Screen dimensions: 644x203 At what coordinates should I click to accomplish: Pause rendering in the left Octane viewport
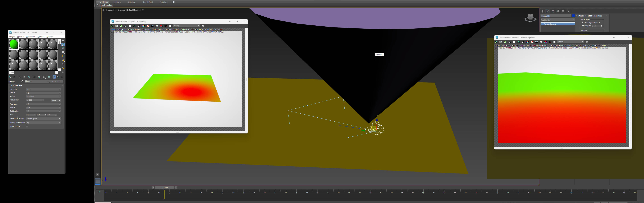[x=130, y=26]
